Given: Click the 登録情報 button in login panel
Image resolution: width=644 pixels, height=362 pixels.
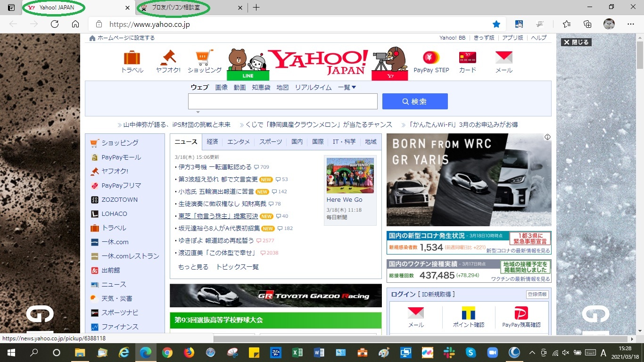Looking at the screenshot, I should tap(537, 294).
